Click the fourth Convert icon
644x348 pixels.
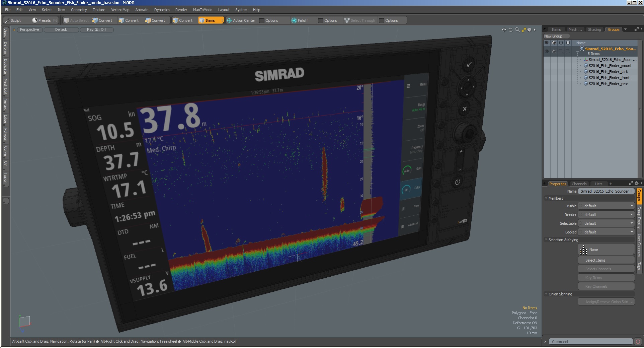[175, 20]
